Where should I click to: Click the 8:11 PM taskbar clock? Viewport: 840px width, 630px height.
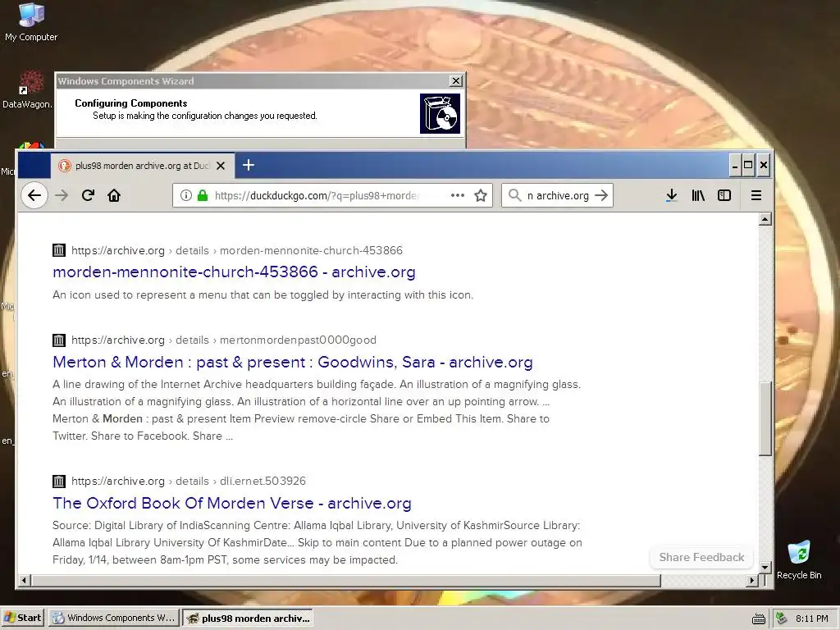(811, 619)
